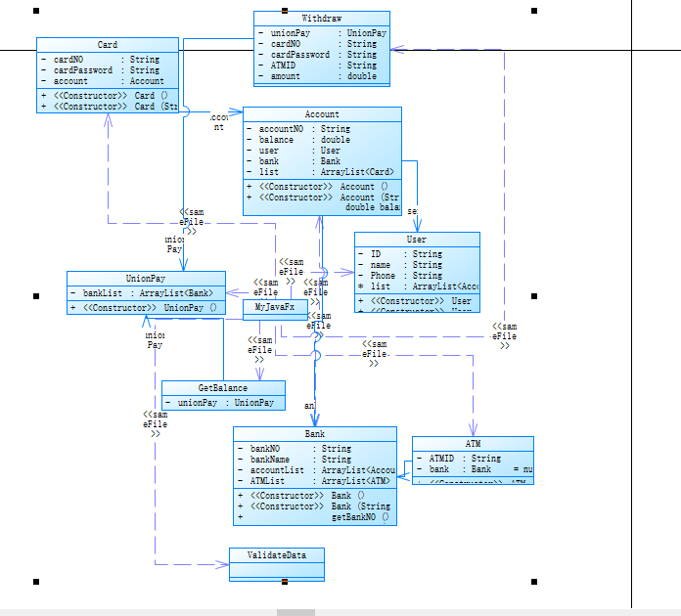This screenshot has width=681, height=616.
Task: Click the horizontal scrollbar thumb
Action: coord(295,612)
